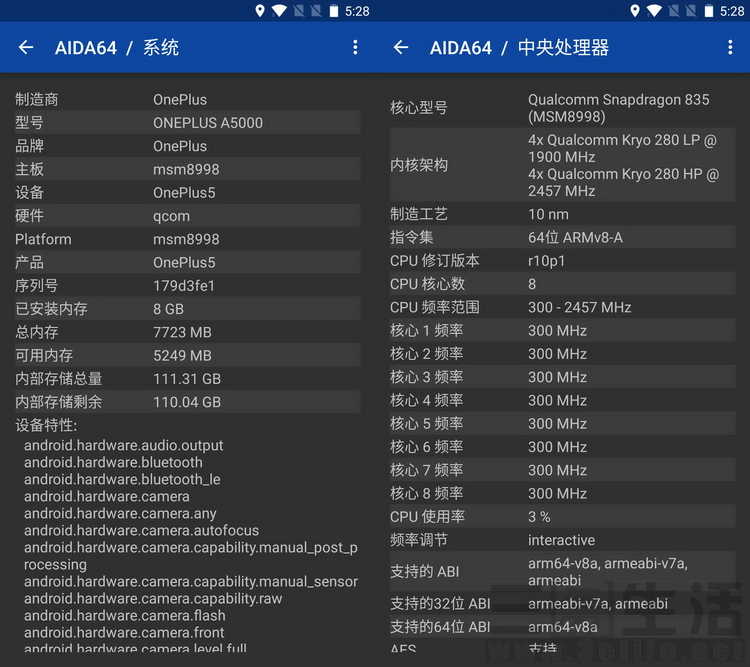Image resolution: width=750 pixels, height=667 pixels.
Task: Select android.hardware.bluetooth_le feature
Action: [x=122, y=479]
